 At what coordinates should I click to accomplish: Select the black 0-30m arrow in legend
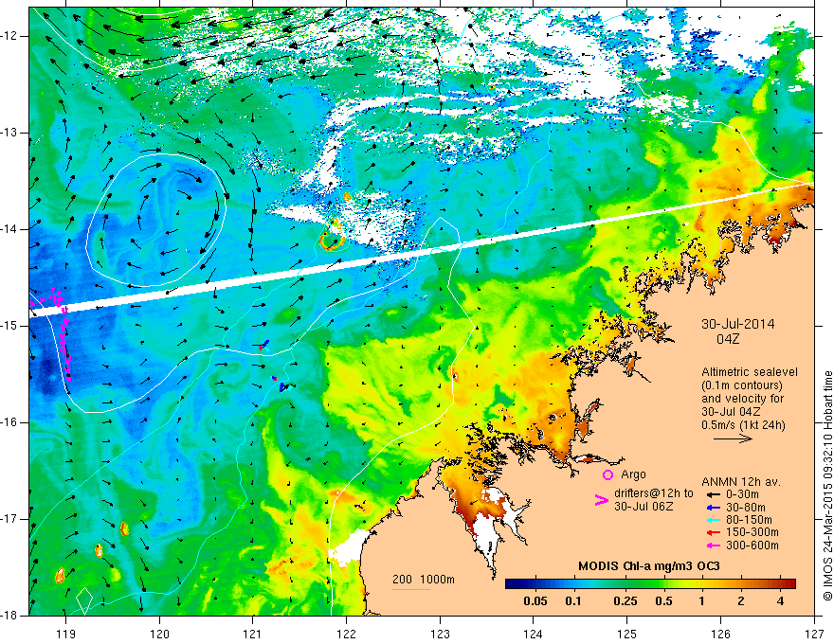[713, 494]
